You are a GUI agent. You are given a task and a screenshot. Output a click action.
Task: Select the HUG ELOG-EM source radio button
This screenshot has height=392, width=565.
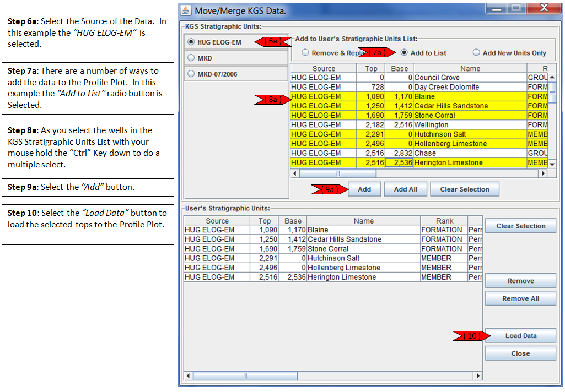tap(191, 42)
